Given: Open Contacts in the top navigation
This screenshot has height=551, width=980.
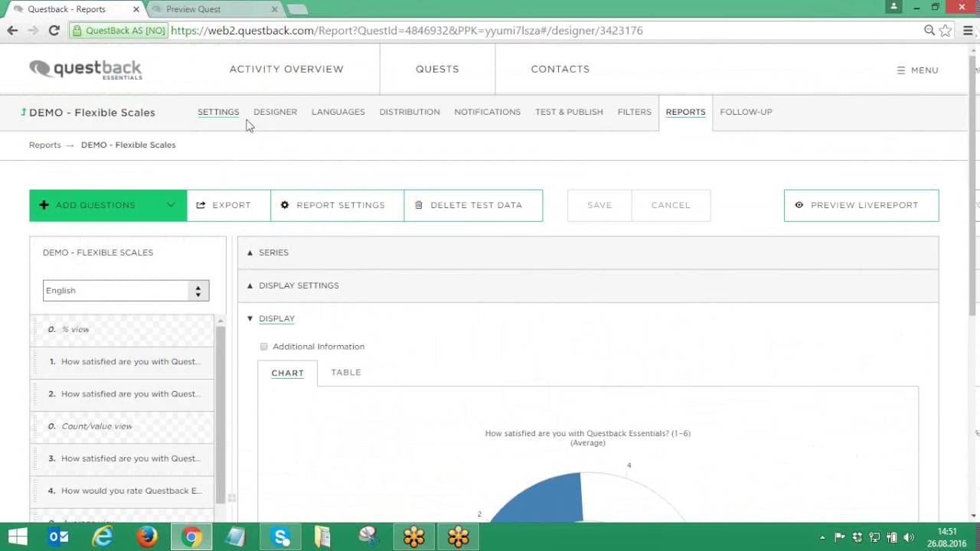Looking at the screenshot, I should (560, 69).
